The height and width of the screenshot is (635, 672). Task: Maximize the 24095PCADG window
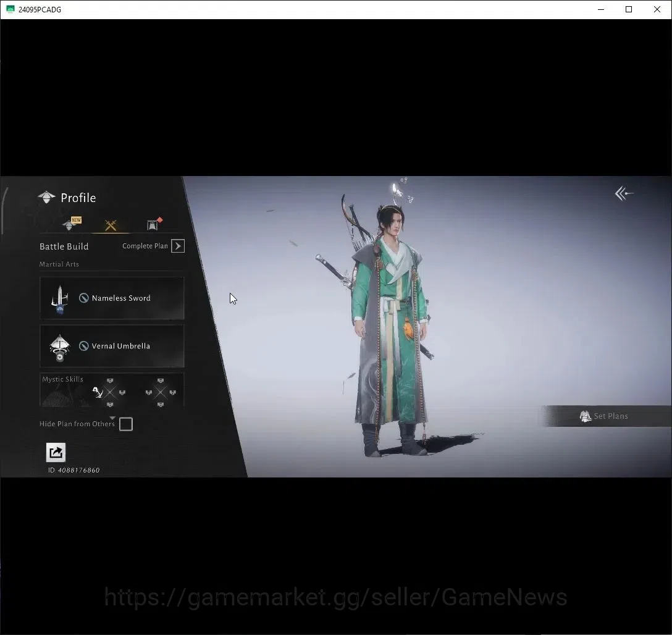pos(629,9)
